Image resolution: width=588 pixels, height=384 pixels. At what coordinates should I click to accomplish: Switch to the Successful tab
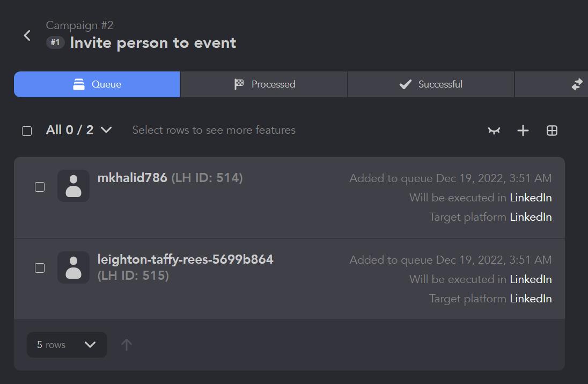point(431,84)
